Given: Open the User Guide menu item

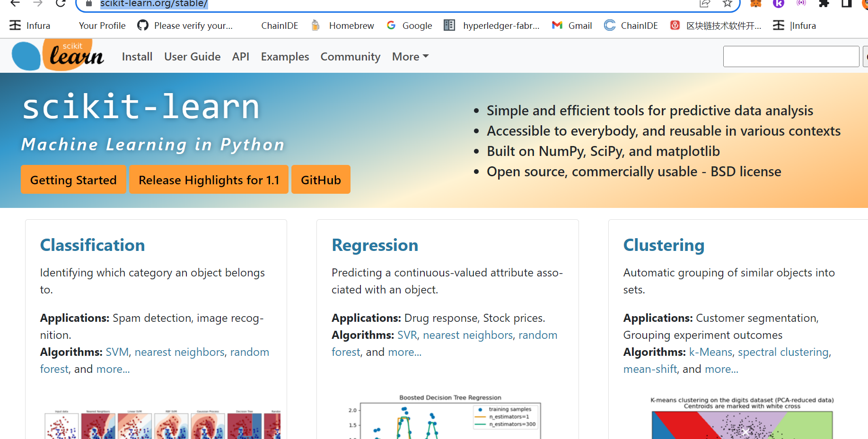Looking at the screenshot, I should point(192,56).
